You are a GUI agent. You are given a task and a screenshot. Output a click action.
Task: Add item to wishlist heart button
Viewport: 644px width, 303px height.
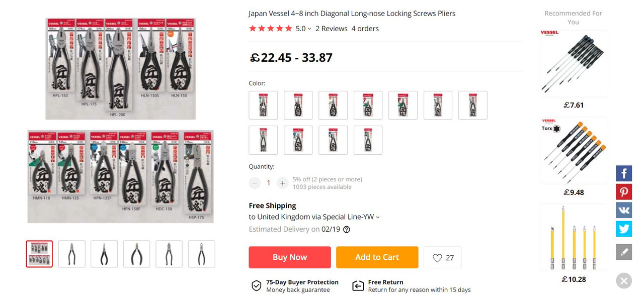[x=443, y=257]
